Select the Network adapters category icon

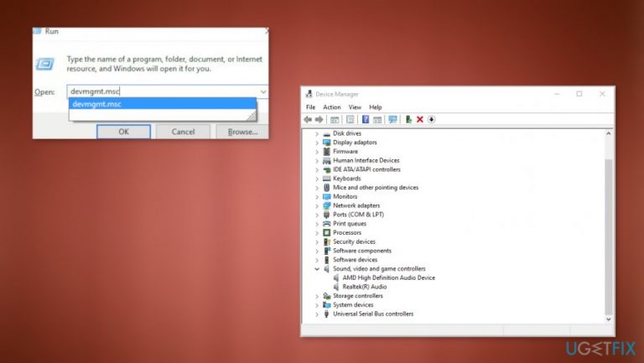coord(326,205)
